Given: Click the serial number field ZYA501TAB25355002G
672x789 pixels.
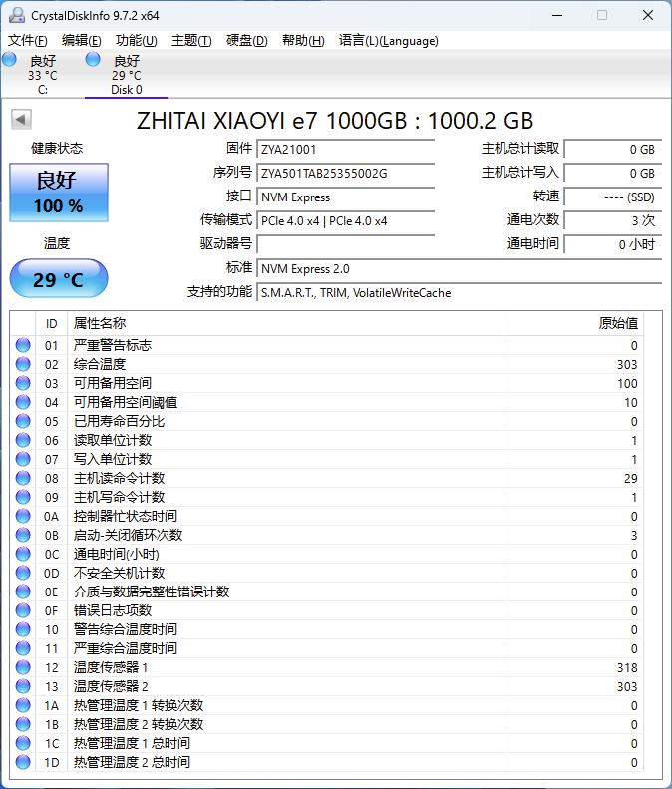Looking at the screenshot, I should click(346, 174).
